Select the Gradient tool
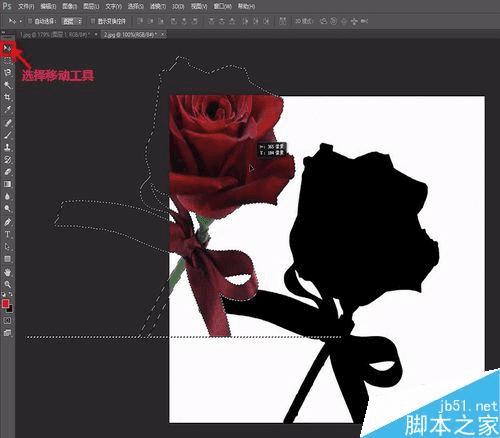Screen dimensions: 500x438 (x=7, y=184)
